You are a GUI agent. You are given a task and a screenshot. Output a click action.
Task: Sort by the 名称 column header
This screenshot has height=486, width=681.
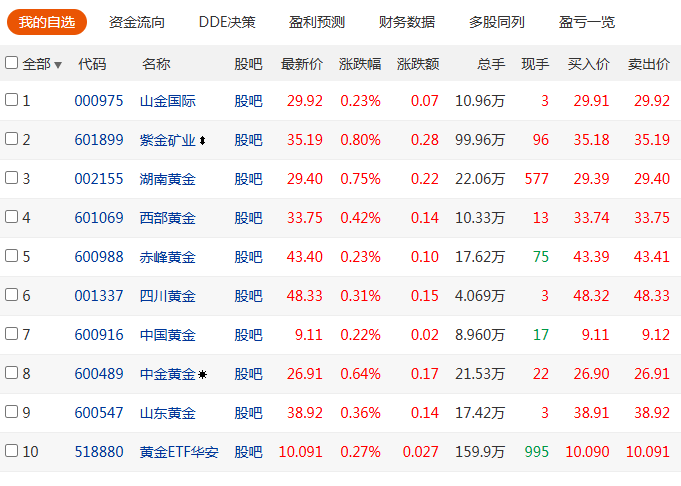[156, 64]
